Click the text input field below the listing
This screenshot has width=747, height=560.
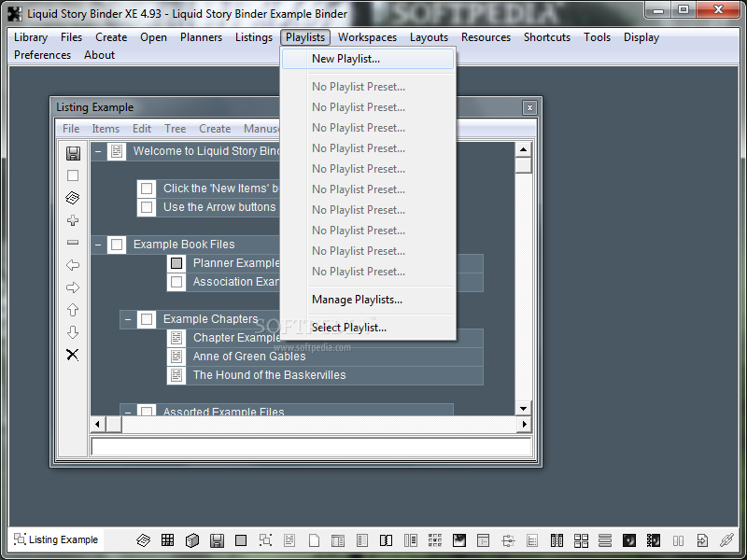pos(312,447)
